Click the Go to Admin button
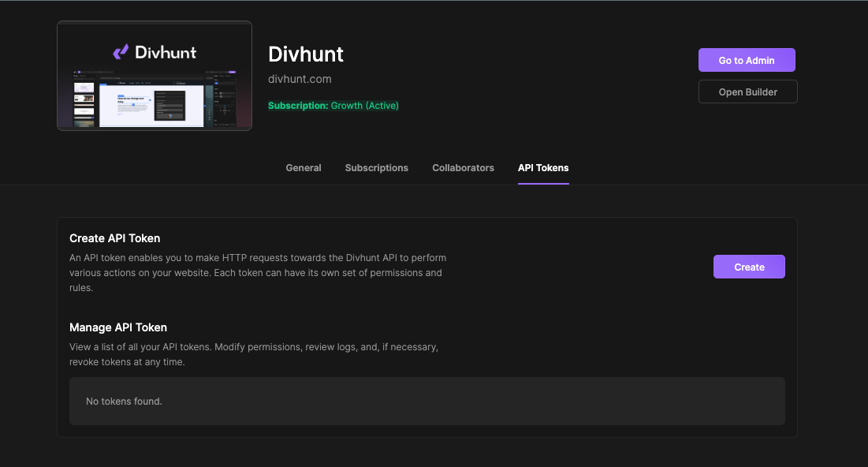The height and width of the screenshot is (467, 868). tap(747, 60)
